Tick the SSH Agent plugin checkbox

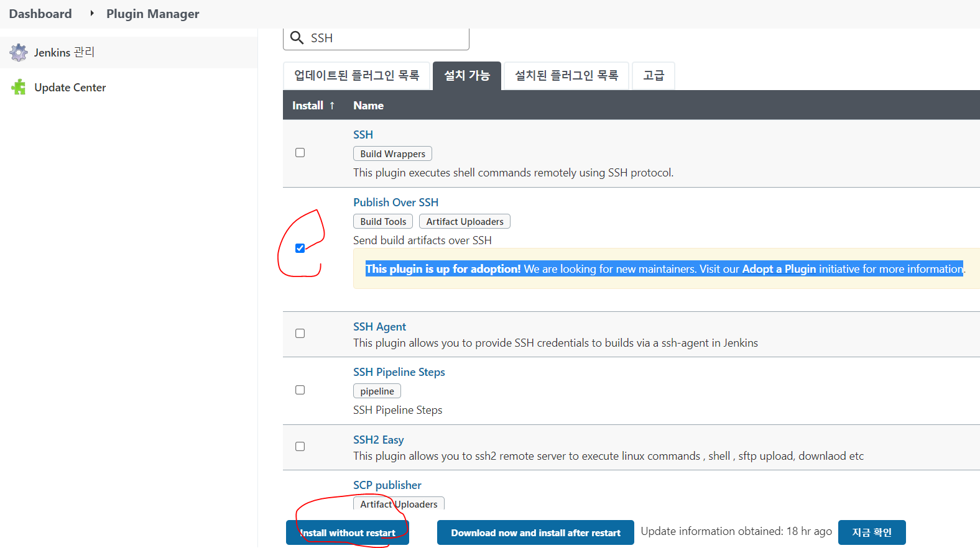click(x=300, y=334)
